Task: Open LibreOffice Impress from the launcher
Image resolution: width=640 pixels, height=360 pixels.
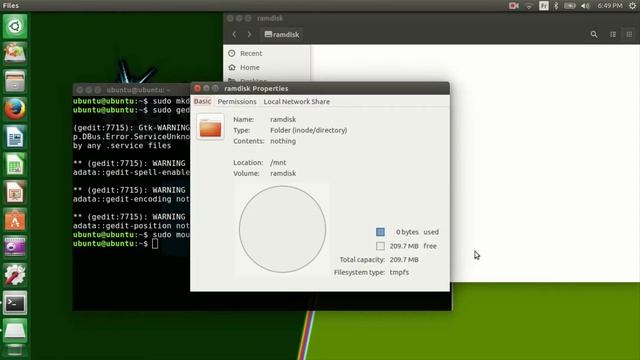Action: tap(15, 192)
